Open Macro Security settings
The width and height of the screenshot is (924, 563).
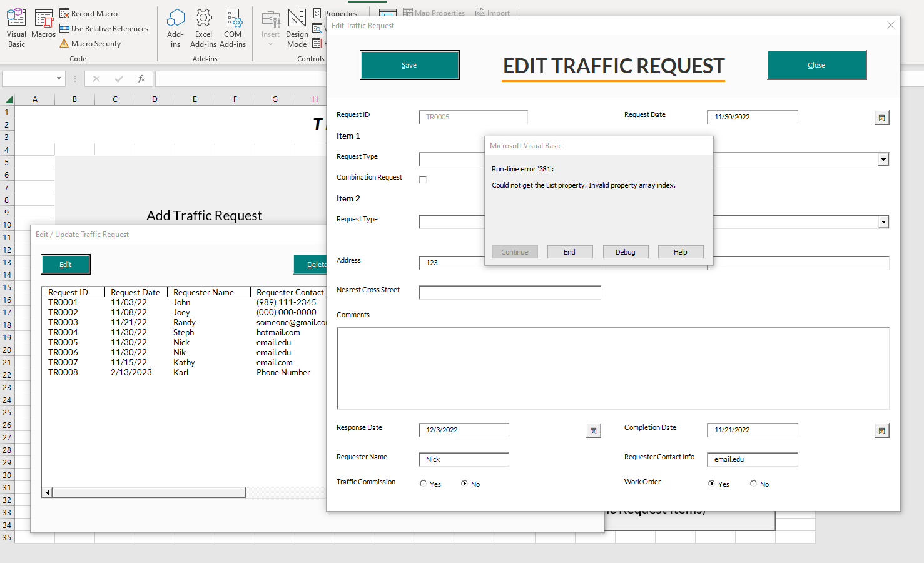(95, 43)
